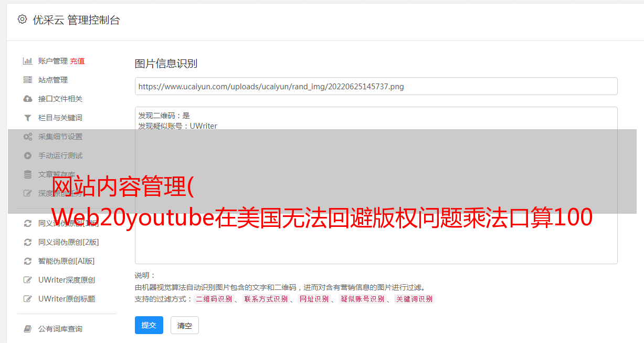Open 账户管理 menu item
The width and height of the screenshot is (644, 343).
(53, 61)
